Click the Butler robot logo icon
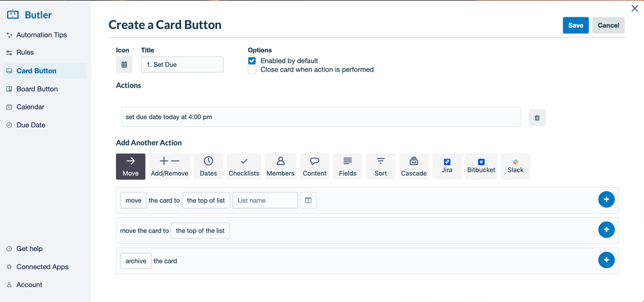The height and width of the screenshot is (302, 644). tap(13, 15)
